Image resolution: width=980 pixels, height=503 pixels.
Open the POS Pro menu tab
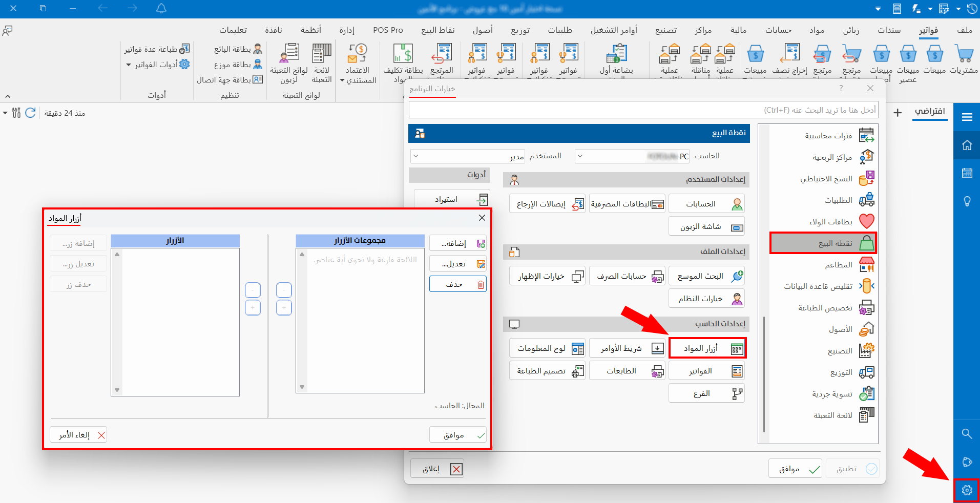click(x=388, y=30)
